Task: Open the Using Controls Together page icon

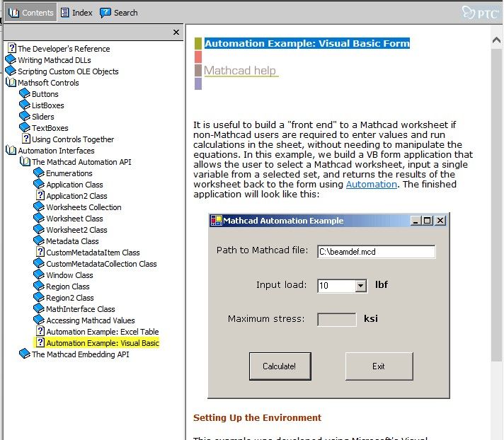Action: 26,139
